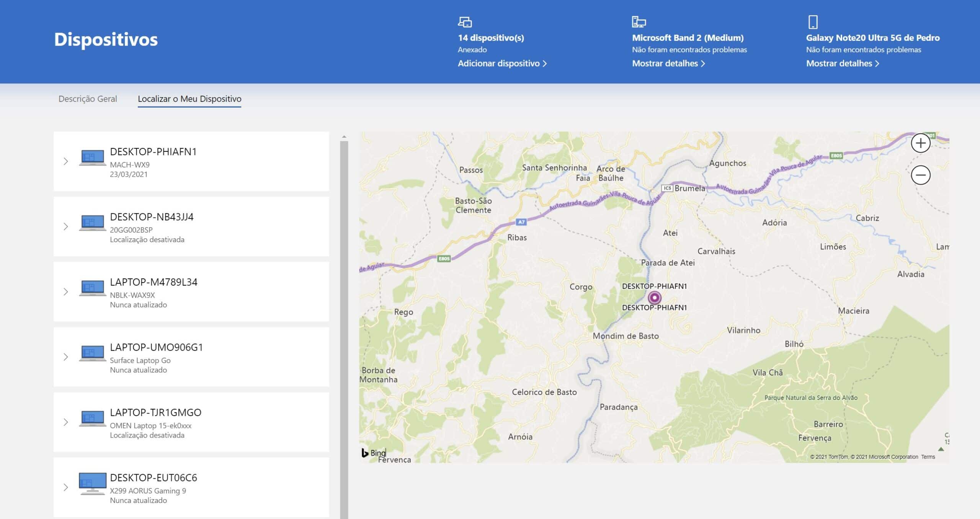Select the LAPTOP-UMO906G1 device name

point(156,347)
